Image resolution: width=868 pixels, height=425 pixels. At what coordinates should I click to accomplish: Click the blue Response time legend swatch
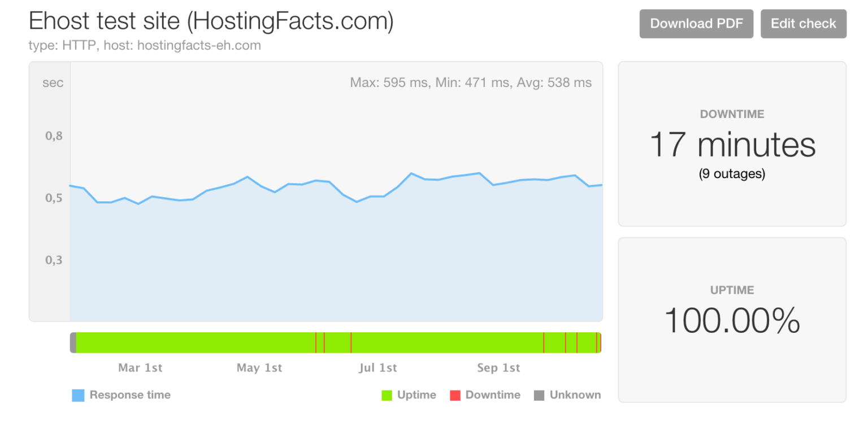pos(78,396)
